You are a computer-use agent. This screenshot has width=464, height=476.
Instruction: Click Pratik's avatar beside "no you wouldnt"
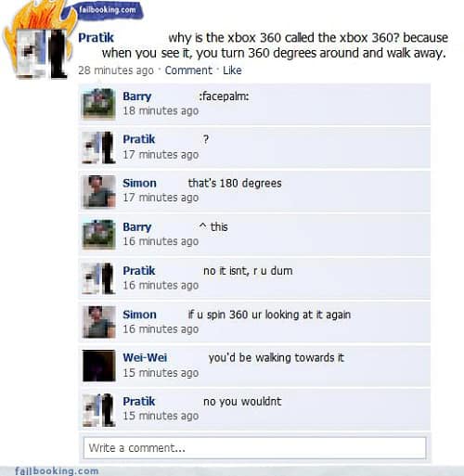(98, 410)
